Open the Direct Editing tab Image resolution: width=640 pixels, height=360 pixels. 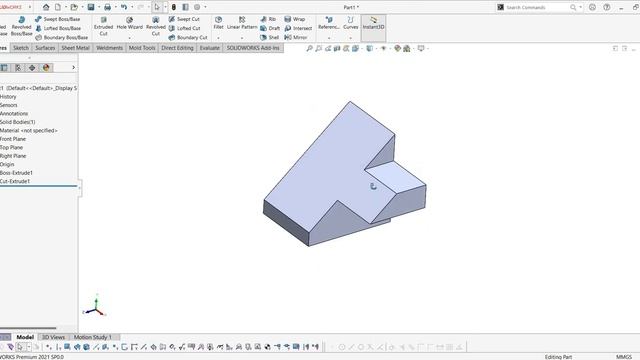tap(177, 48)
